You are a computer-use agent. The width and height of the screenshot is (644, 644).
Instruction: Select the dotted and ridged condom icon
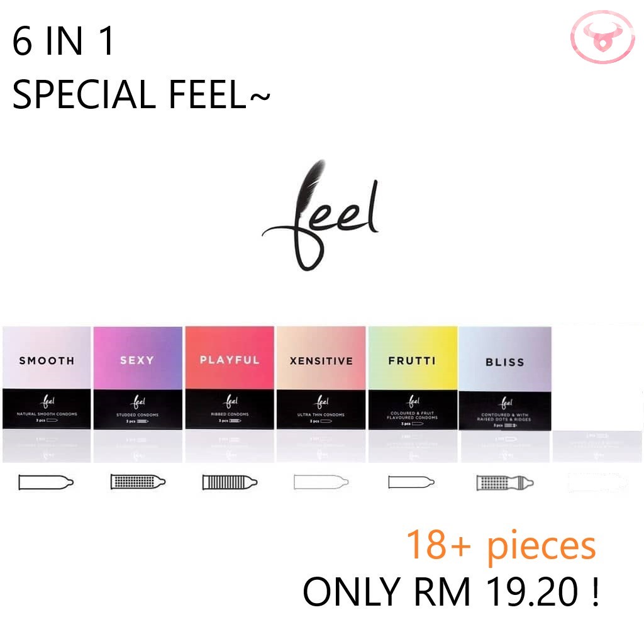[505, 482]
